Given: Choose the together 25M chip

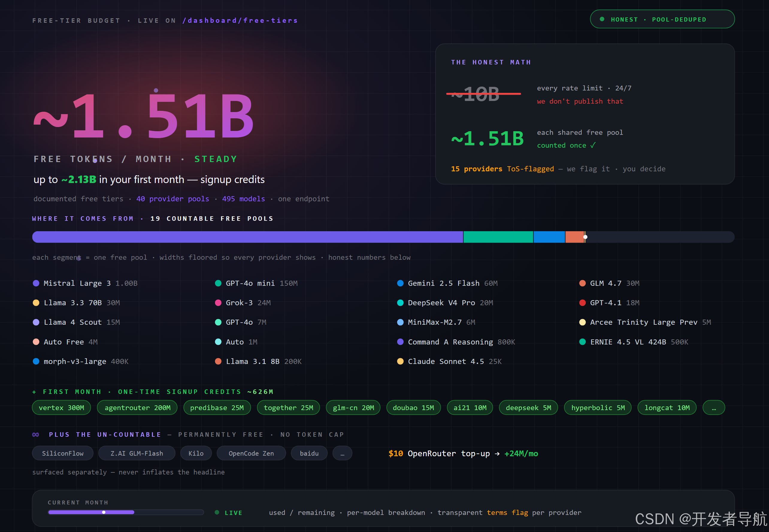Looking at the screenshot, I should [x=288, y=408].
